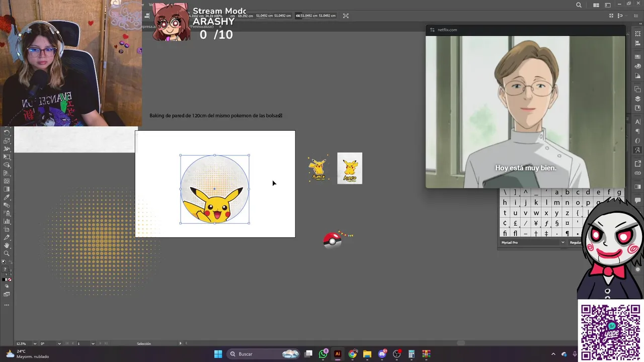Open the panel menu at top right

point(636,16)
